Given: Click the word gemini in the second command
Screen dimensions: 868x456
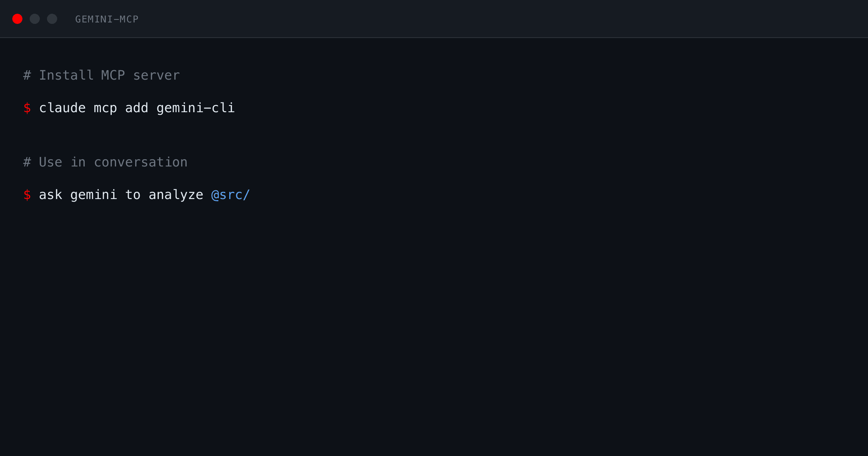Looking at the screenshot, I should pyautogui.click(x=93, y=194).
